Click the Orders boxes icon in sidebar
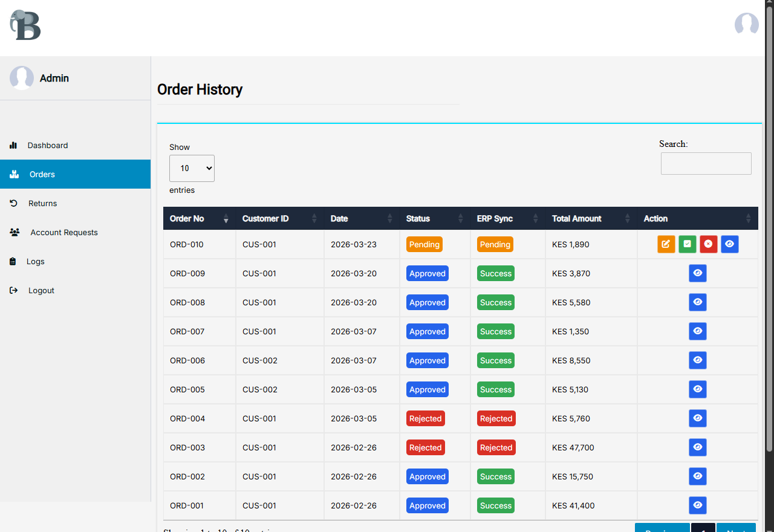Image resolution: width=774 pixels, height=532 pixels. point(15,174)
